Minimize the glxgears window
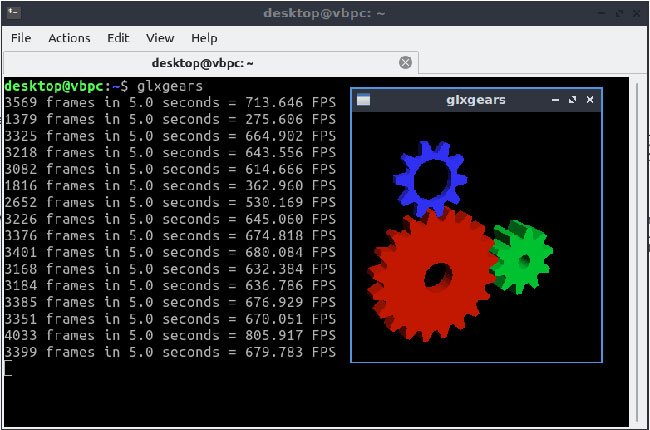The width and height of the screenshot is (650, 430). click(x=555, y=100)
